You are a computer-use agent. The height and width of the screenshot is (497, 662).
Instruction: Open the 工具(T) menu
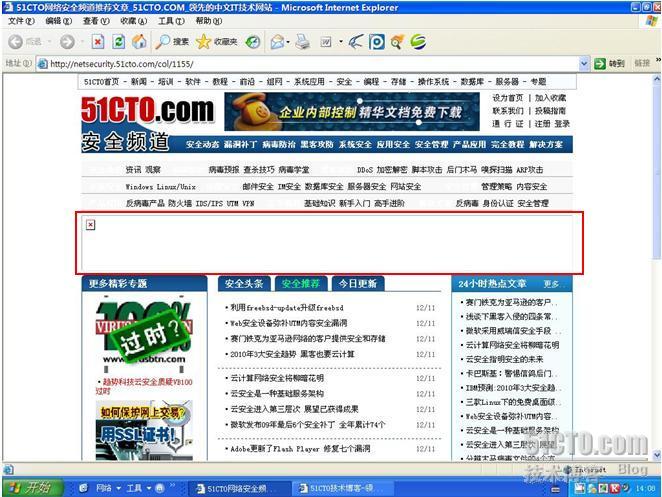[171, 21]
